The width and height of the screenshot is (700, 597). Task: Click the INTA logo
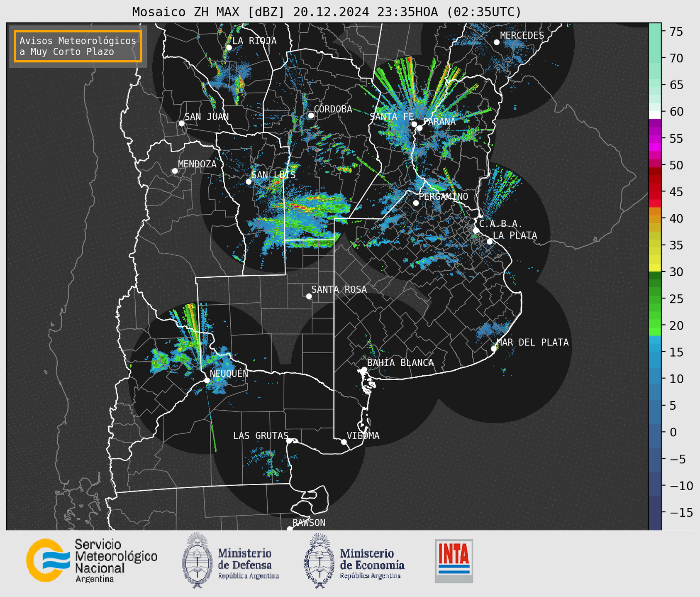[x=454, y=561]
